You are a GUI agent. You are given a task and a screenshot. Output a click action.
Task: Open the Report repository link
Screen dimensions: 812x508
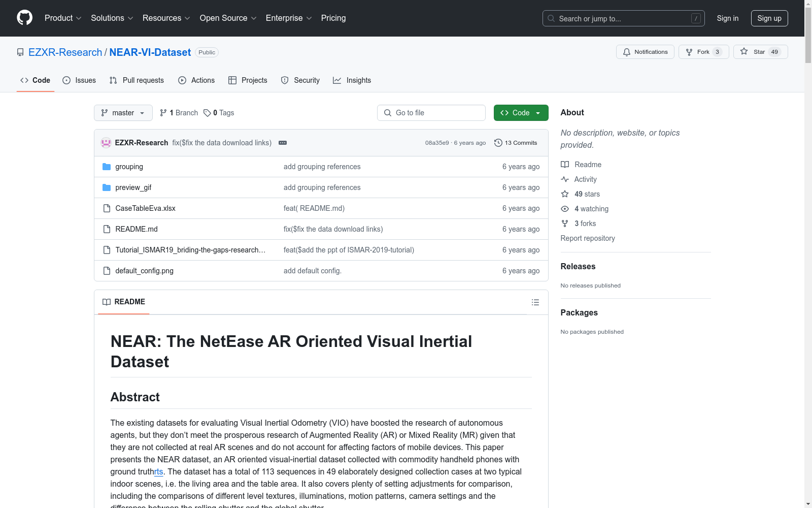588,238
